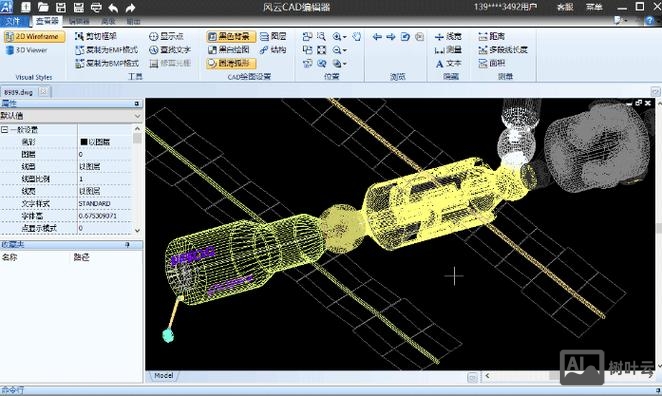Screen dimensions: 662x396
Task: Click the black color swatch in 色彩 row
Action: tap(84, 142)
